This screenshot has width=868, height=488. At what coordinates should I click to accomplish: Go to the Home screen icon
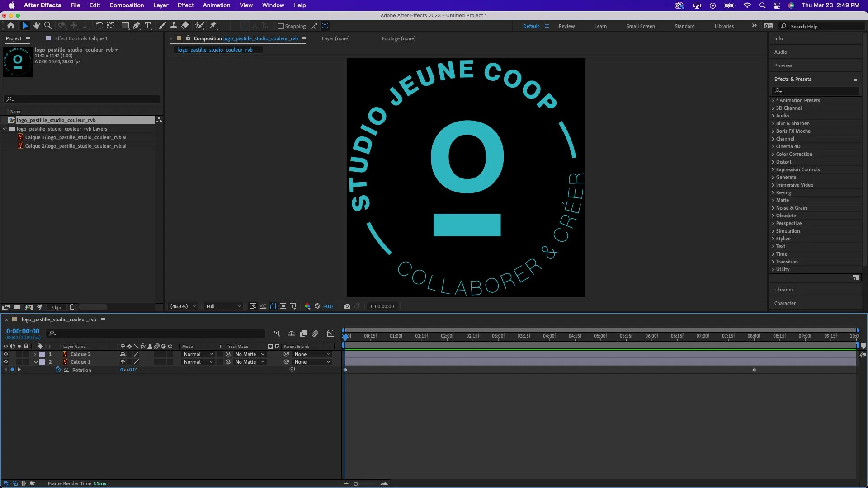[11, 26]
